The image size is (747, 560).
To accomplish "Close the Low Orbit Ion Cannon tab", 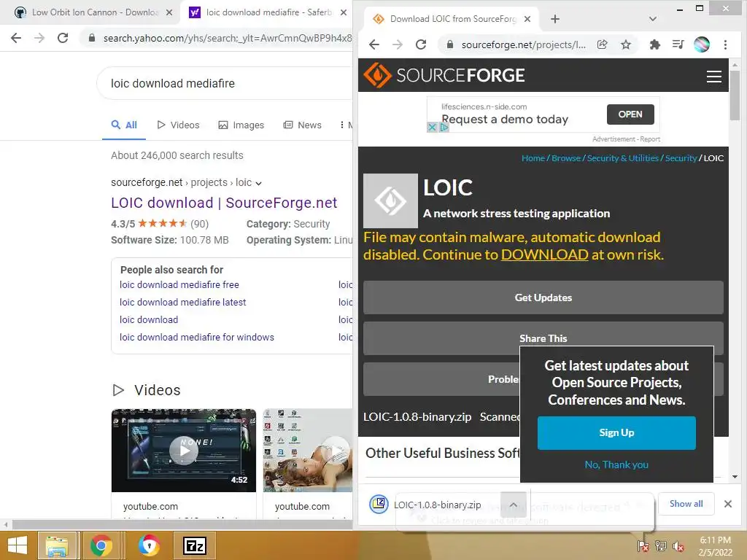I will pyautogui.click(x=169, y=12).
